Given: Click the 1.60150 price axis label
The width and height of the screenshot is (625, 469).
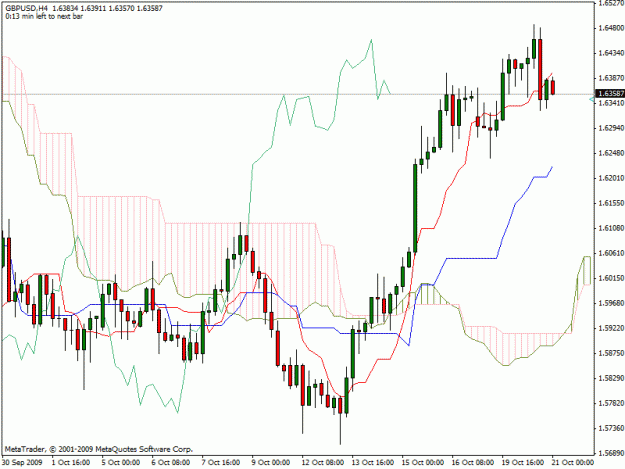Looking at the screenshot, I should point(611,278).
